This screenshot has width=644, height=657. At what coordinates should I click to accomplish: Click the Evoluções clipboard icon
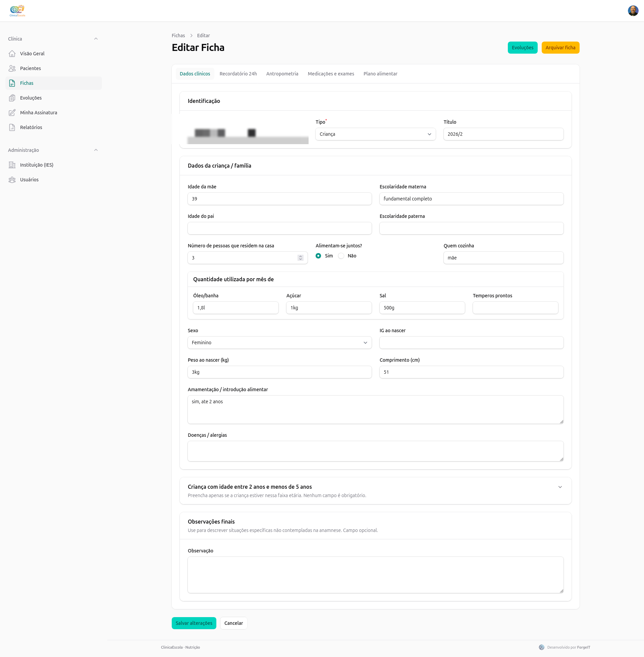12,98
